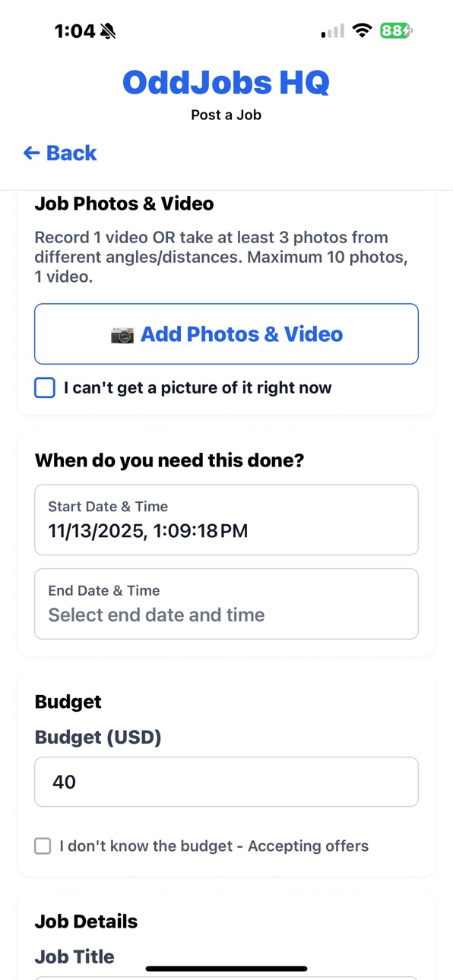Check "I can't get a picture" checkbox
The image size is (453, 980).
click(x=45, y=388)
